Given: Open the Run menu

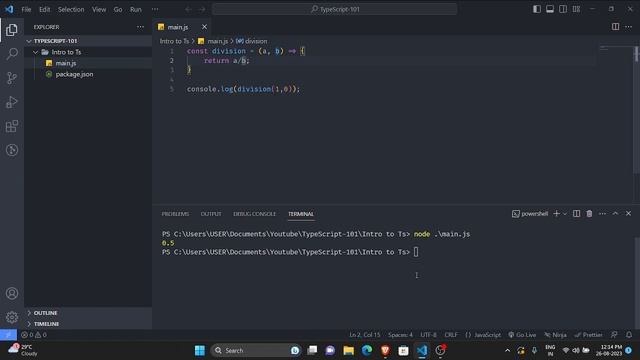Looking at the screenshot, I should tap(136, 9).
